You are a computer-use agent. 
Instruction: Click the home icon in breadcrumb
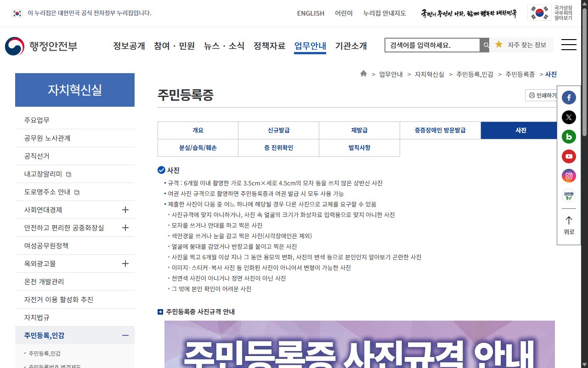tap(363, 74)
